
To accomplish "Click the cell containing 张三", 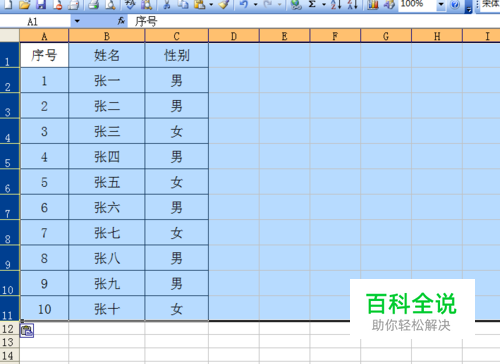I will (107, 131).
